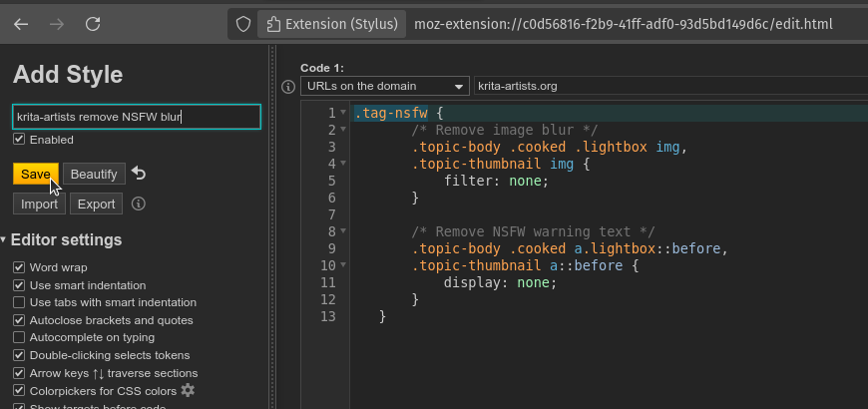Open info icon next to Export
868x409 pixels.
[x=139, y=204]
